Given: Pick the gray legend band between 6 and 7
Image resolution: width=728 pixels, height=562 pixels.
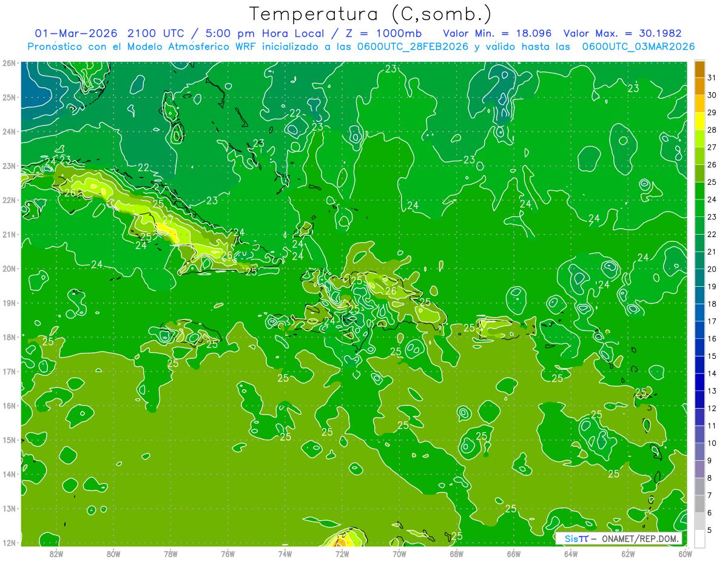Looking at the screenshot, I should pos(699,504).
